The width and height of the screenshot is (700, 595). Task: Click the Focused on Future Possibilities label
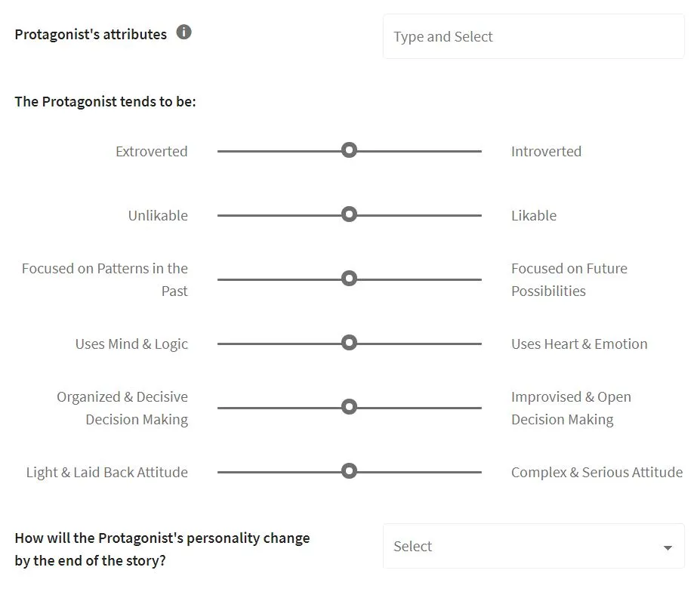569,279
